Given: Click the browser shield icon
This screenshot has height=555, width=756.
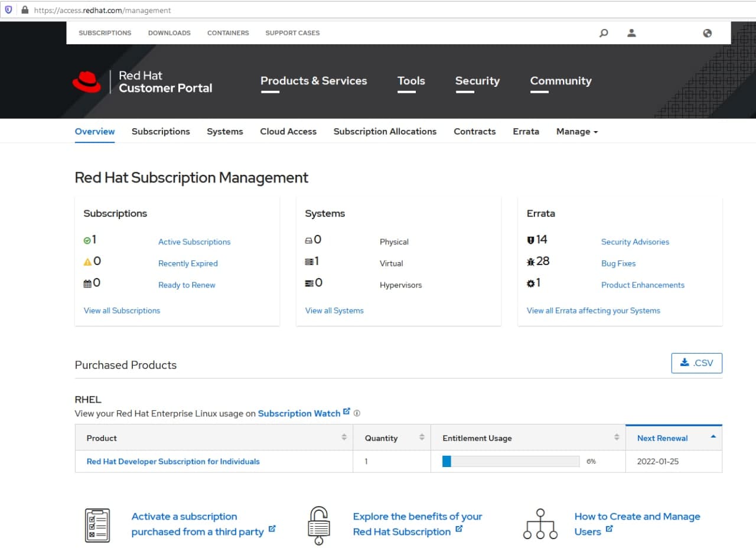Looking at the screenshot, I should [x=8, y=10].
